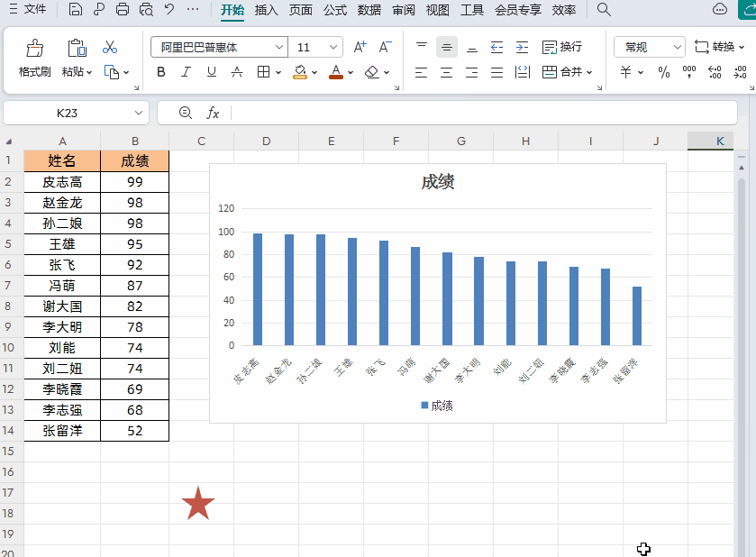The width and height of the screenshot is (756, 557).
Task: Click the vertical scrollbar up arrow
Action: pyautogui.click(x=742, y=168)
